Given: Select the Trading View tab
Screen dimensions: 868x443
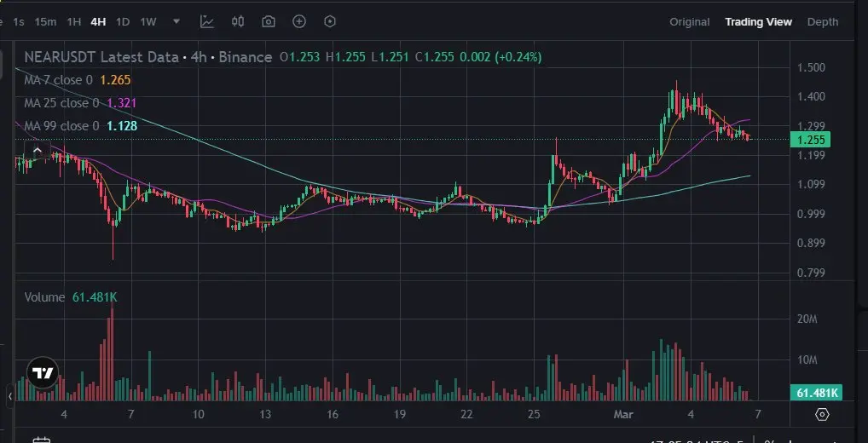Looking at the screenshot, I should [x=758, y=22].
